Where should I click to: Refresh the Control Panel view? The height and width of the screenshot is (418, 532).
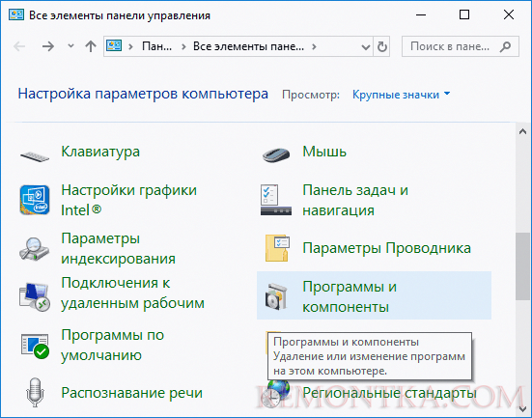[x=382, y=46]
